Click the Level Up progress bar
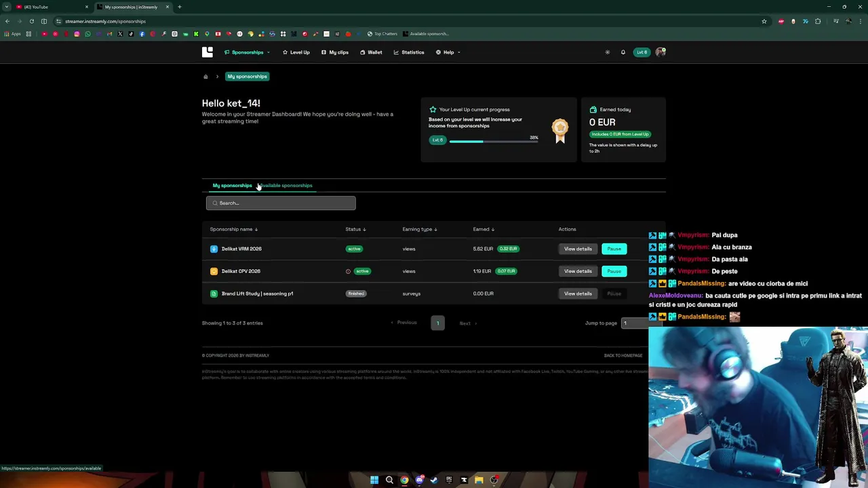868x488 pixels. (x=494, y=142)
